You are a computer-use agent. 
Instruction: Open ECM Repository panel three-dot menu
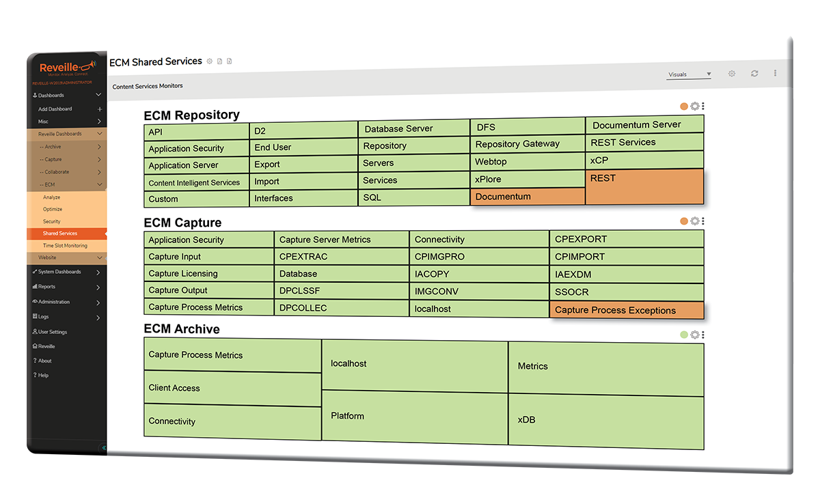point(703,107)
